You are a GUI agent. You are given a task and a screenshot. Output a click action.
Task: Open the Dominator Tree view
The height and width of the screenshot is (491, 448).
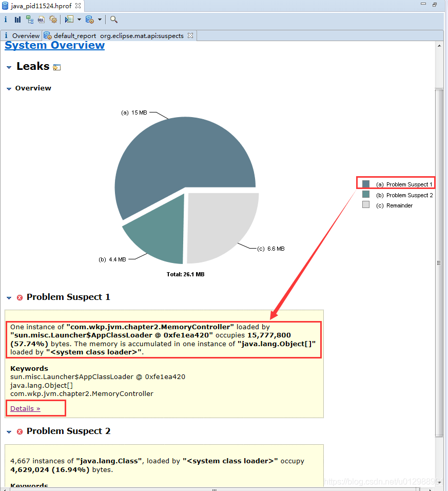29,20
